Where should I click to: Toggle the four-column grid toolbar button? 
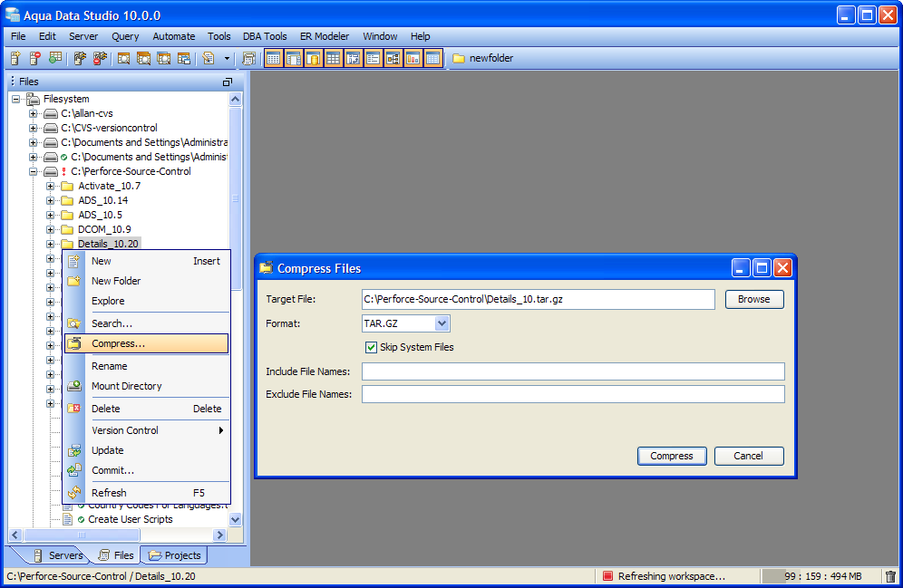[x=334, y=58]
